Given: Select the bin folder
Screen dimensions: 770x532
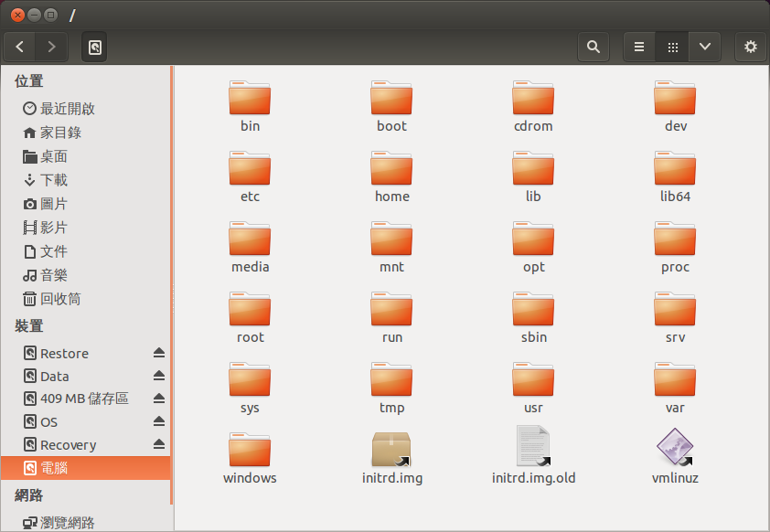Looking at the screenshot, I should pos(250,107).
